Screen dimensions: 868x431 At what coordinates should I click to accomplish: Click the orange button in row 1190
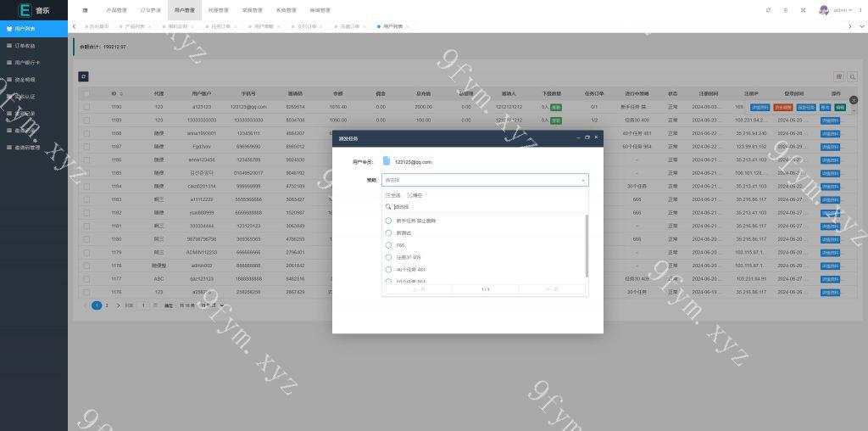(x=782, y=107)
